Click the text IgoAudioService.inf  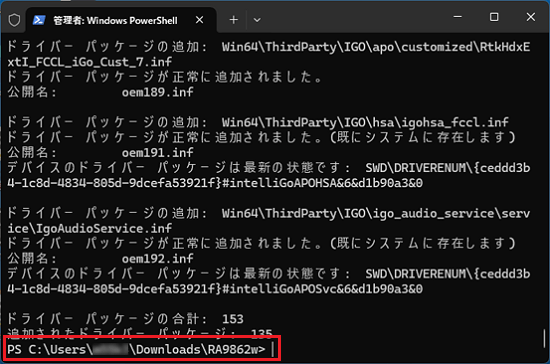[x=104, y=229]
